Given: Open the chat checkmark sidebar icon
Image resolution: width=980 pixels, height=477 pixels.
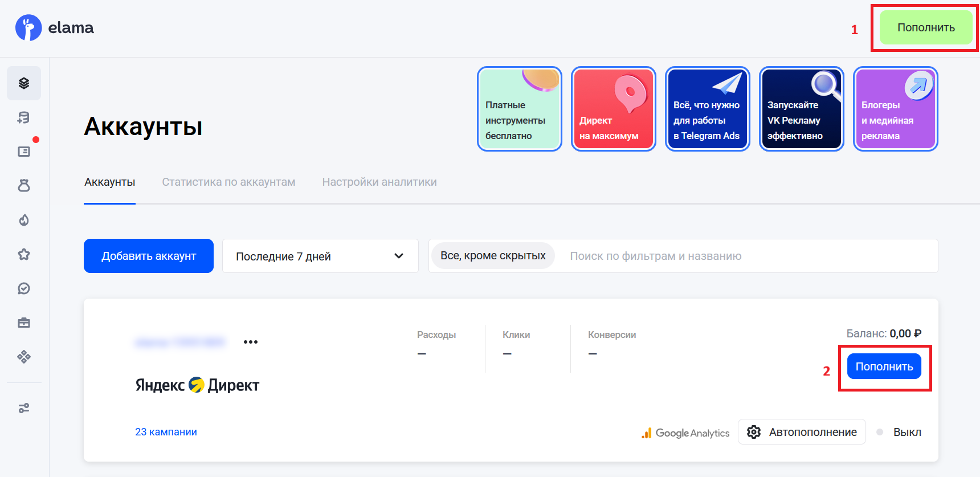Looking at the screenshot, I should tap(24, 288).
